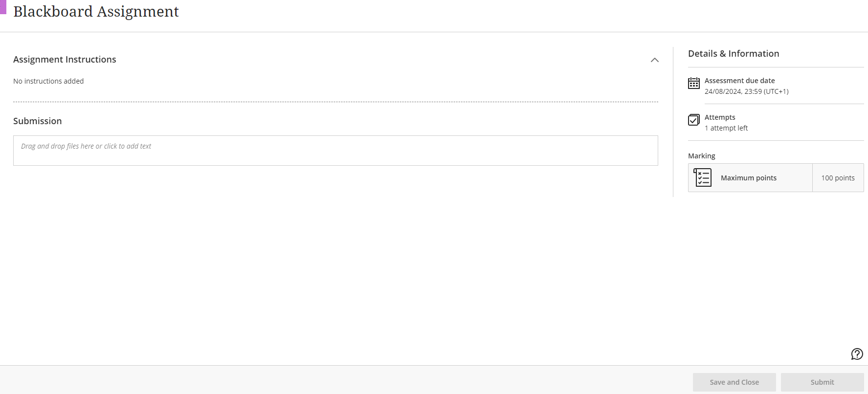Click into the submission text drop area
Image resolution: width=868 pixels, height=394 pixels.
(335, 151)
